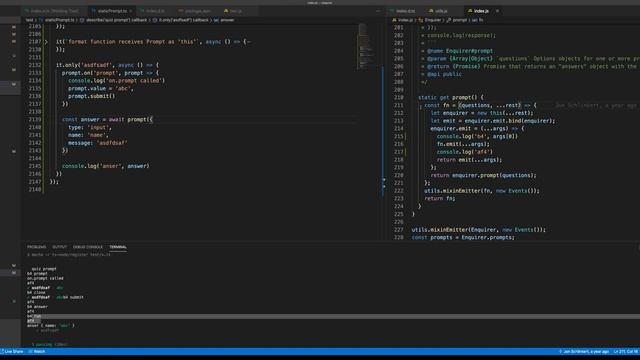The image size is (640, 360).
Task: Click 'prompt.submit()' on line 2136
Action: click(x=91, y=96)
